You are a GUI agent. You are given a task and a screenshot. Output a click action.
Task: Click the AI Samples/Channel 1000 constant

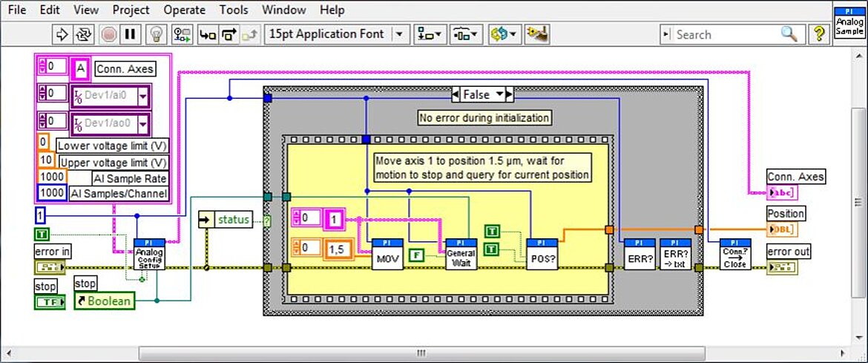tap(52, 193)
